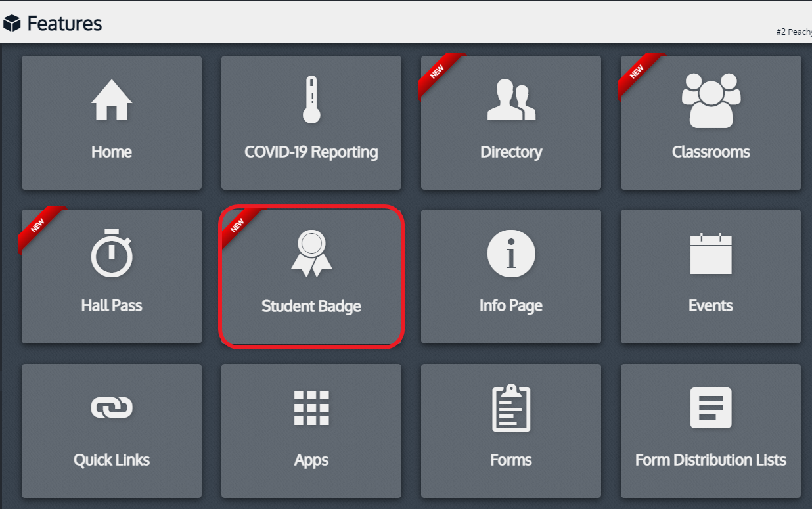Click the Hall Pass tile label

pyautogui.click(x=112, y=305)
